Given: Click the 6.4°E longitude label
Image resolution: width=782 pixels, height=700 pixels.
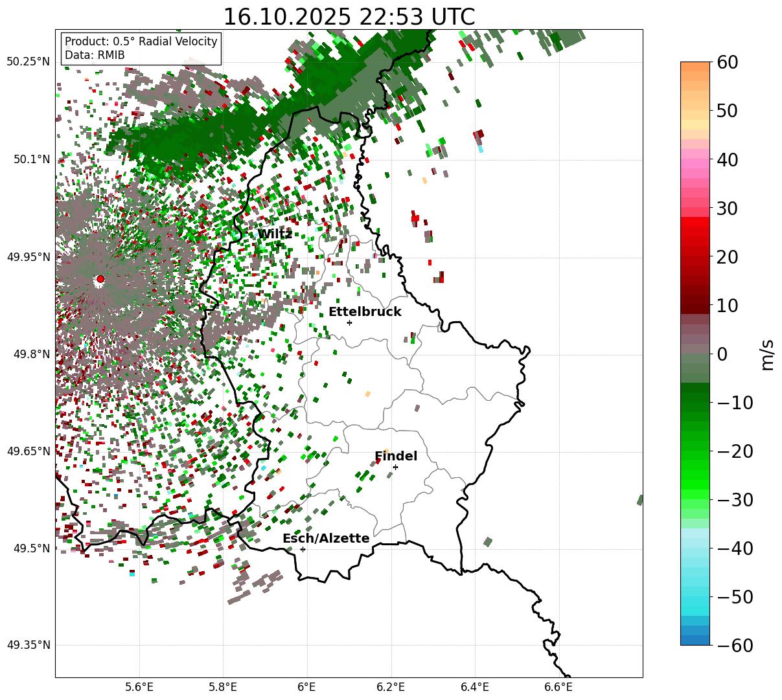Looking at the screenshot, I should 475,687.
